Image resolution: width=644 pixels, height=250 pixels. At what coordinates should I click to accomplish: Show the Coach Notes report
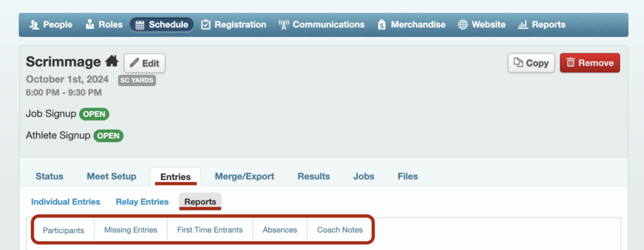340,230
